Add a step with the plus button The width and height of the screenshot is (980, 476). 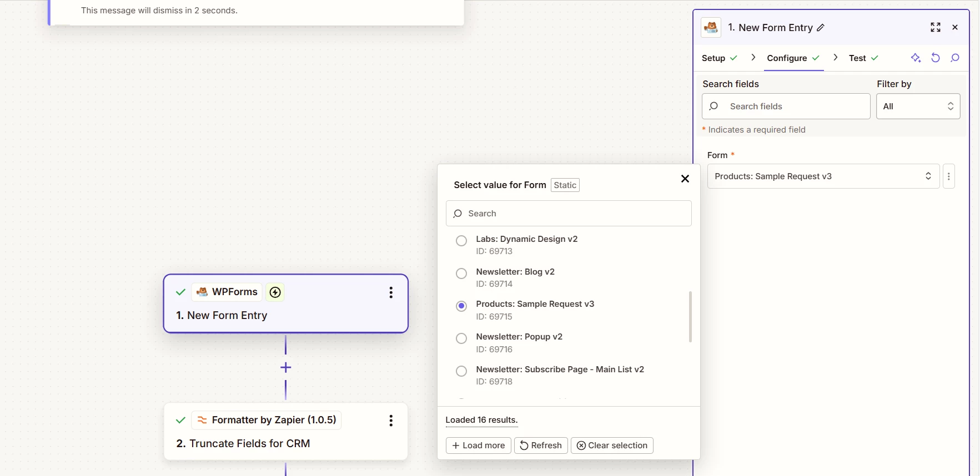tap(286, 367)
